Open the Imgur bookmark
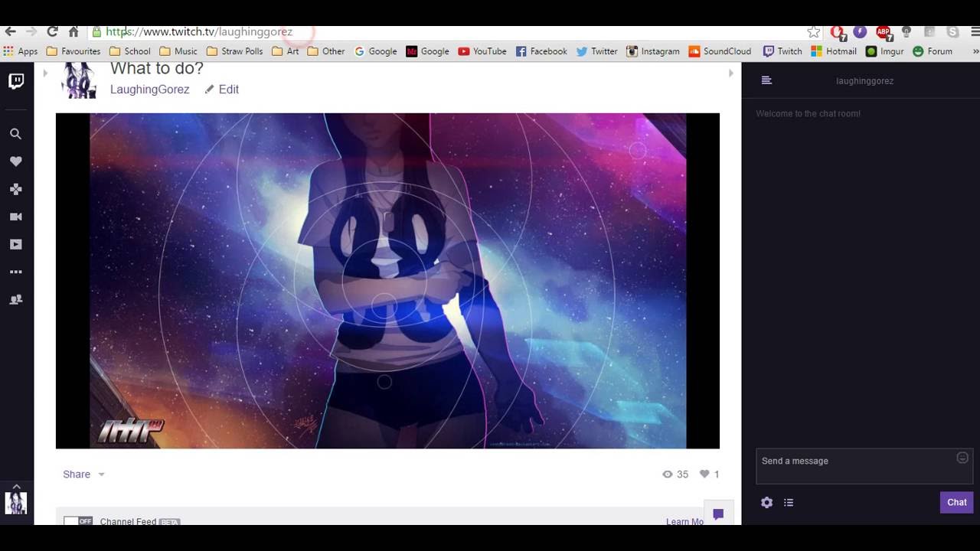This screenshot has height=551, width=980. point(885,51)
